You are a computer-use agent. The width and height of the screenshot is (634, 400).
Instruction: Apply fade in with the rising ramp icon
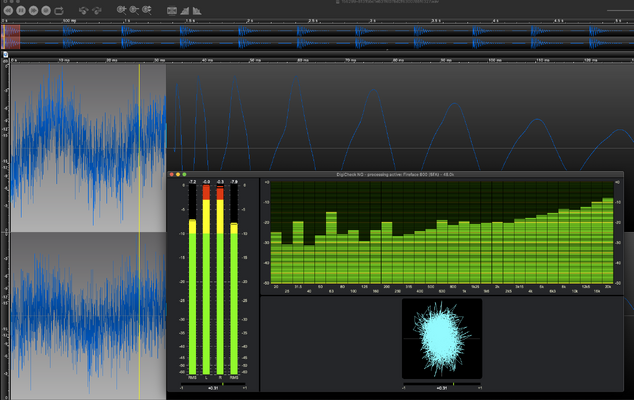184,11
